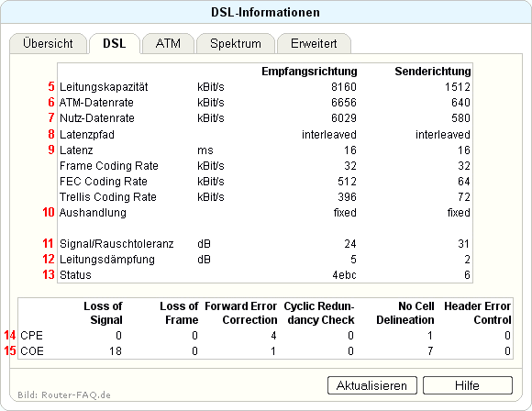
Task: Select COE Loss of Signal value 18
Action: (116, 351)
